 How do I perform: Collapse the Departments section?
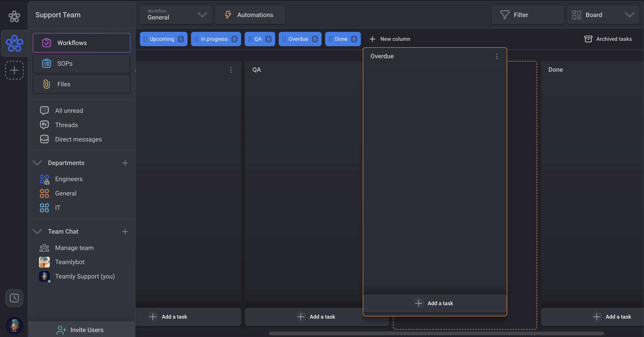pyautogui.click(x=37, y=163)
